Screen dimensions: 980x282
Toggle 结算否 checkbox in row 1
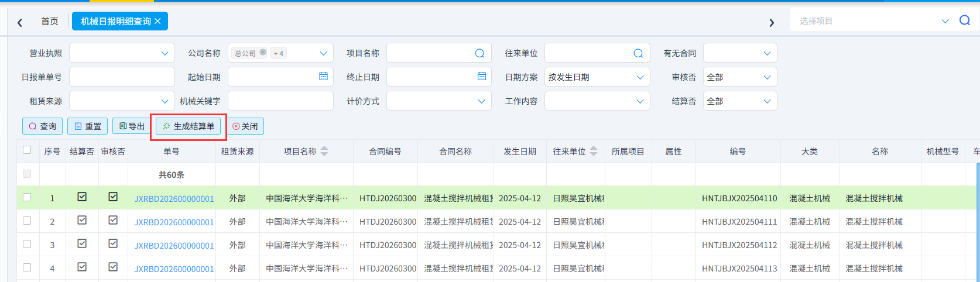pyautogui.click(x=82, y=197)
